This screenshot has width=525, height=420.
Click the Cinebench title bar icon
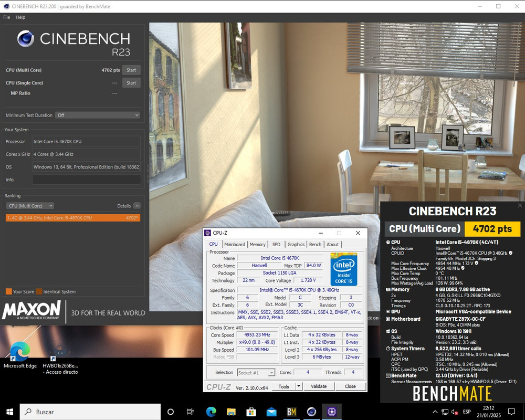(x=6, y=6)
